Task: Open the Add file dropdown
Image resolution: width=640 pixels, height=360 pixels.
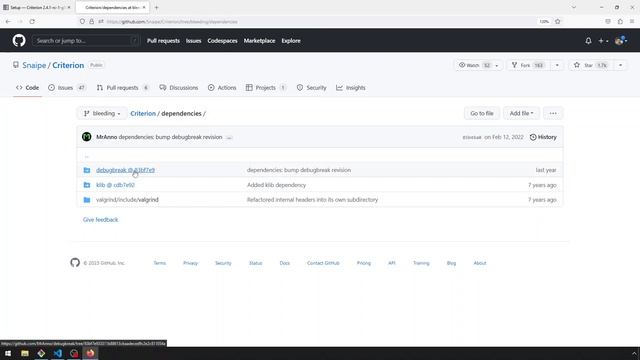Action: click(x=521, y=113)
